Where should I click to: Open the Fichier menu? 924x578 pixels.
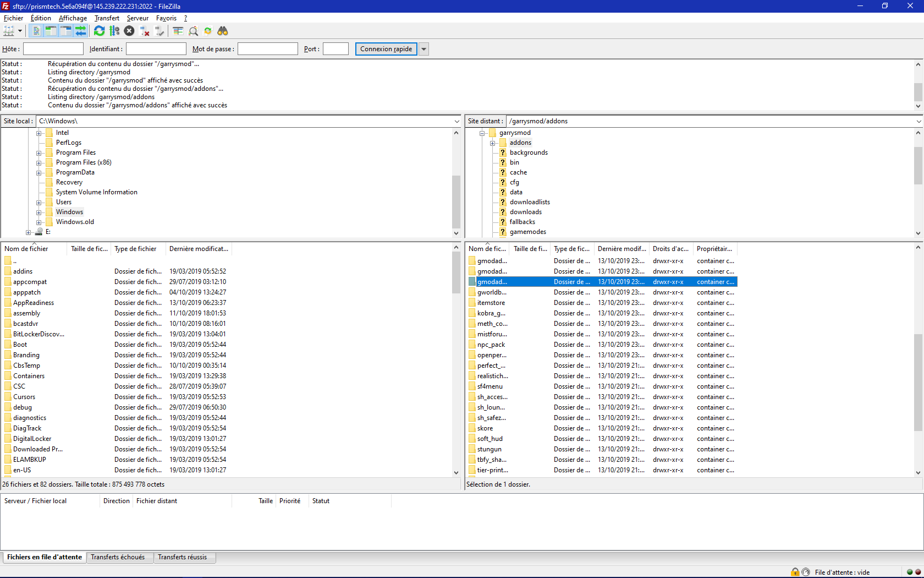click(13, 18)
